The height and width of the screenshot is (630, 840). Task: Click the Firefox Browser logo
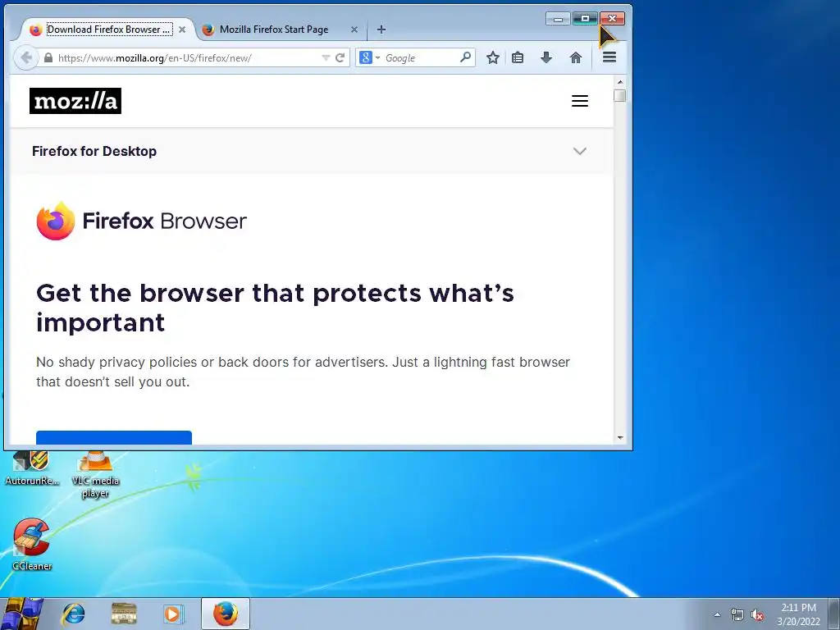141,221
